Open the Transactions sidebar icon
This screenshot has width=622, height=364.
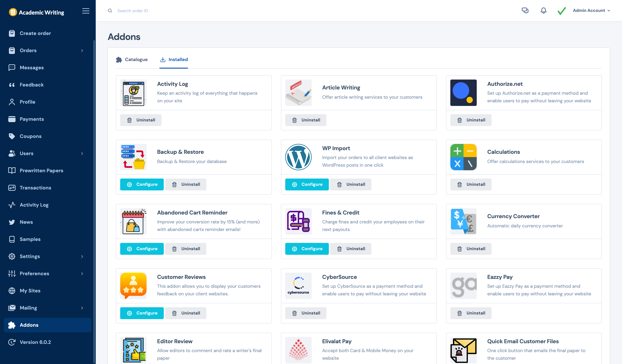point(12,188)
